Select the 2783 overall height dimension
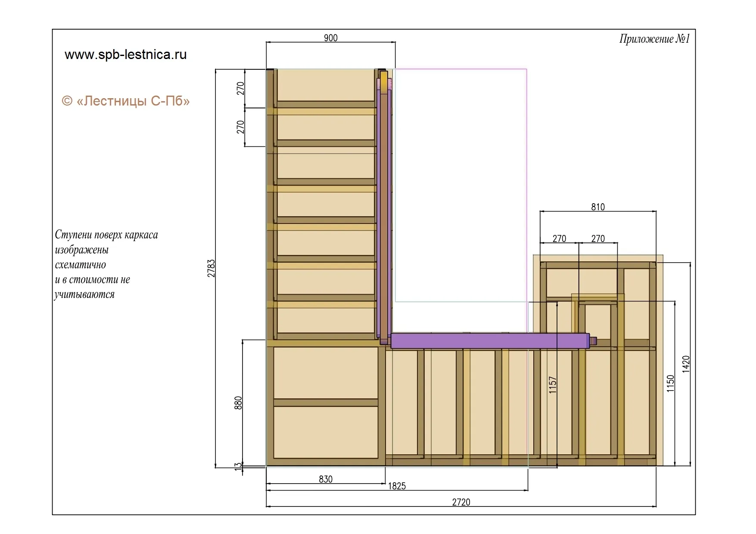This screenshot has height=534, width=756. click(211, 268)
